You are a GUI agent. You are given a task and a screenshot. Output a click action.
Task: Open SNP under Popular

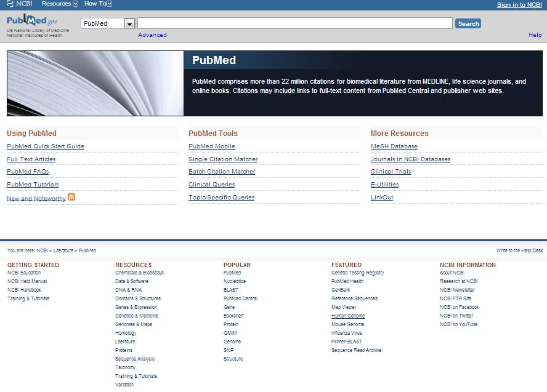[229, 350]
